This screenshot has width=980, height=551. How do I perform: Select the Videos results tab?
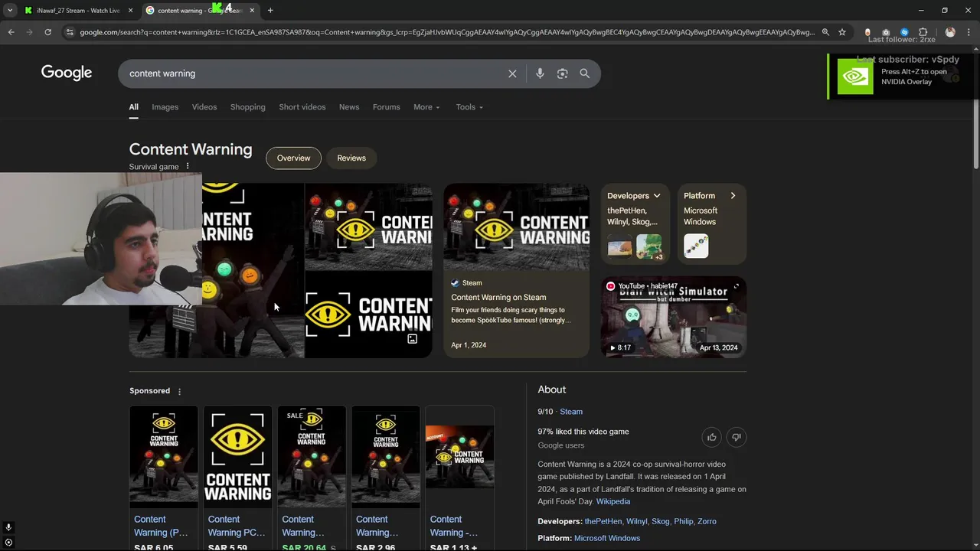[204, 107]
